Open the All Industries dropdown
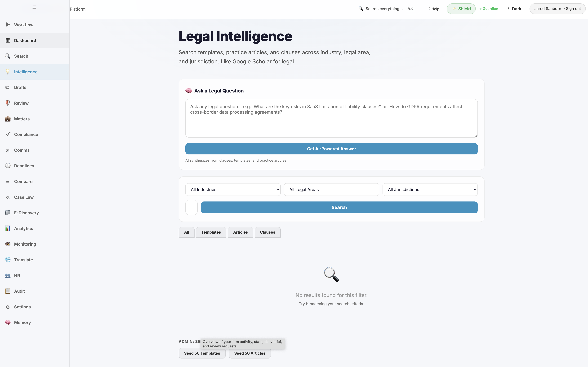Image resolution: width=588 pixels, height=367 pixels. click(x=233, y=190)
